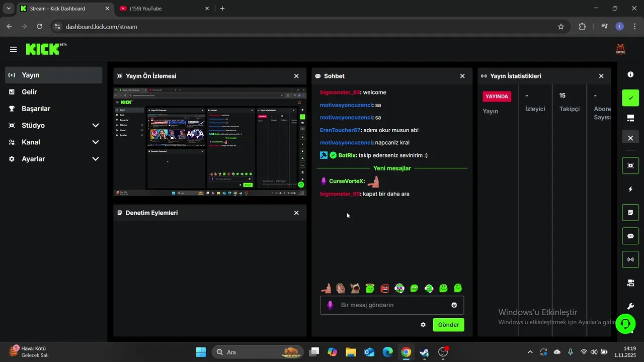Click the laughing man face emote
This screenshot has width=644, height=362.
click(x=341, y=288)
